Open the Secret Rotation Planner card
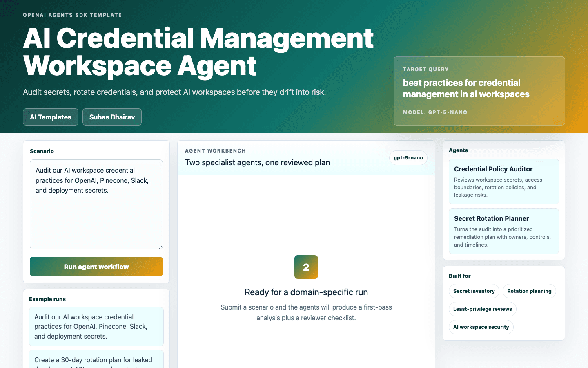Screen dimensions: 588x368 504,231
